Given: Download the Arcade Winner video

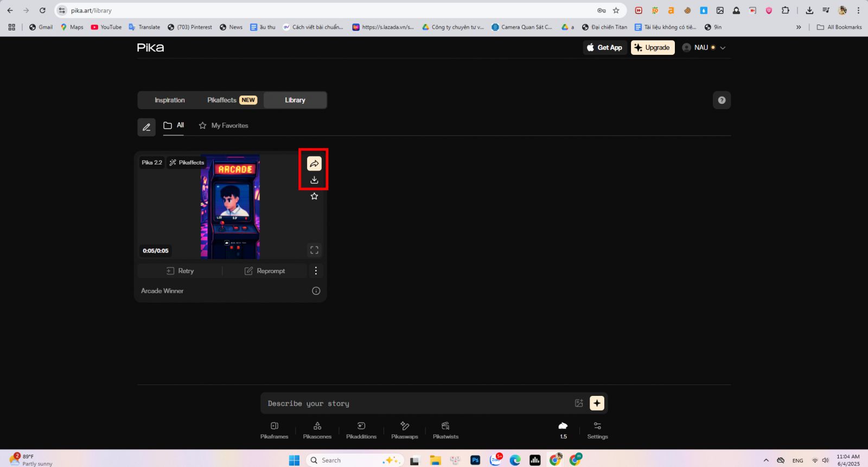Looking at the screenshot, I should (x=314, y=180).
